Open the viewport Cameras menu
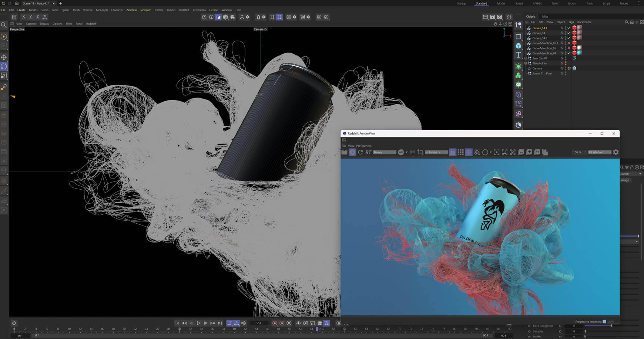Image resolution: width=644 pixels, height=339 pixels. (31, 24)
